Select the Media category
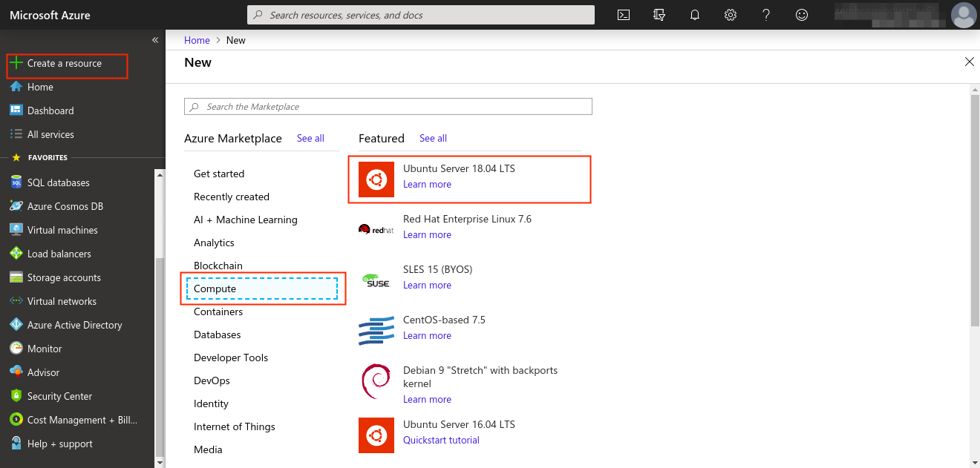Screen dimensions: 980x468 point(208,449)
